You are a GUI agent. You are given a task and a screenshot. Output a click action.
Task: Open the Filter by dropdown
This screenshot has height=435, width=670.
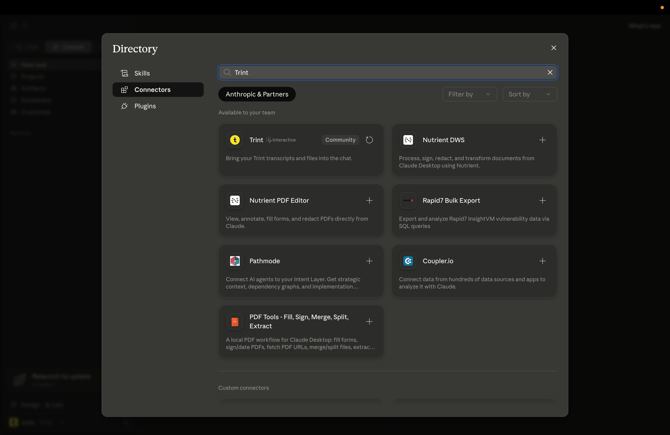(469, 94)
